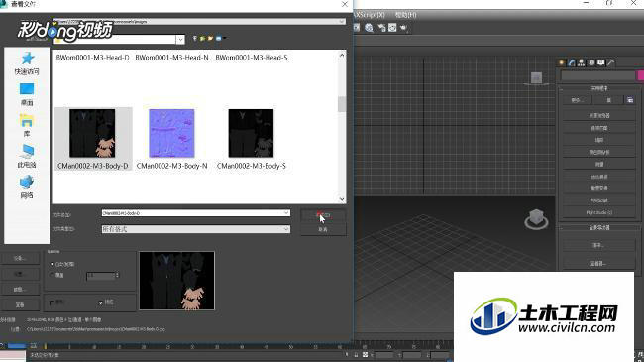Open the Flight Studio utility button

tap(599, 212)
